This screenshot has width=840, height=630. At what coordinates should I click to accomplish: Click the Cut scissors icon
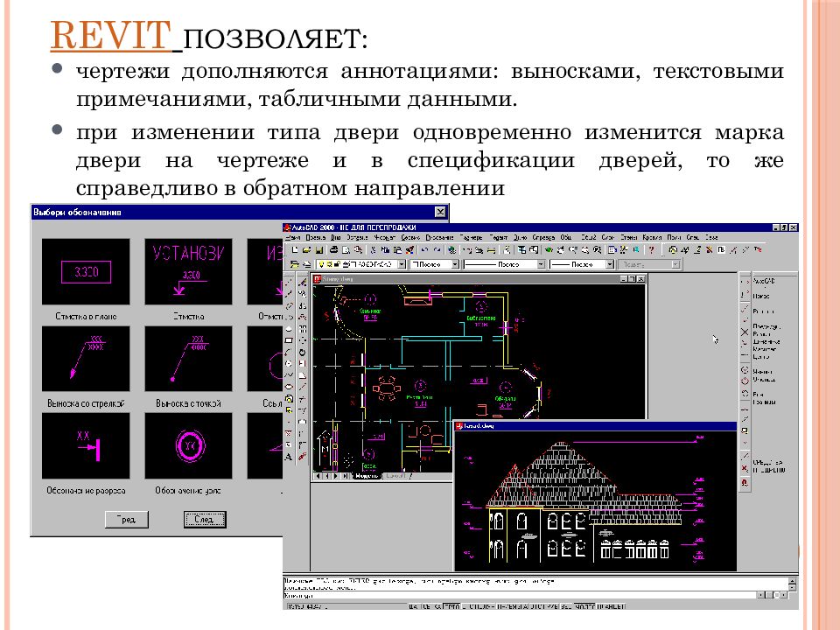(373, 249)
